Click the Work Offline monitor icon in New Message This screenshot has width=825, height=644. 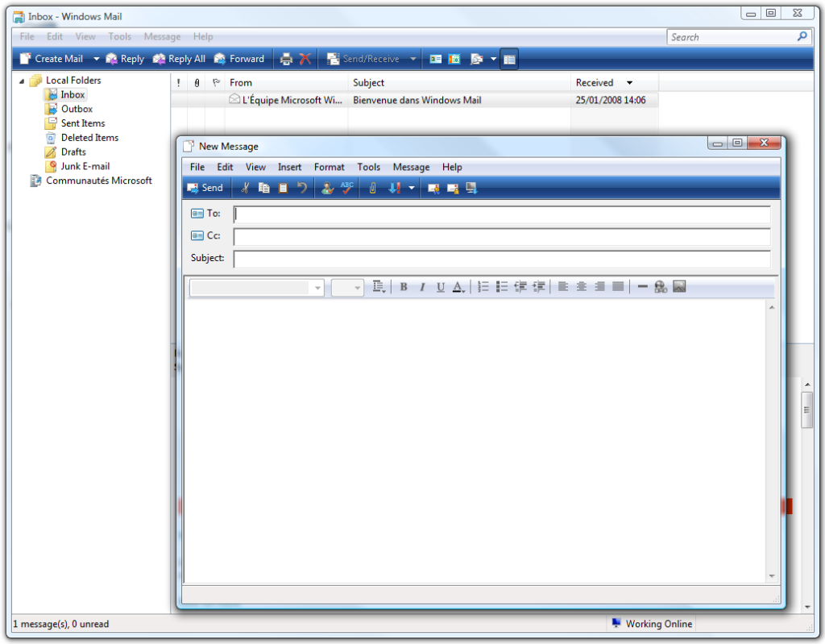click(x=471, y=188)
